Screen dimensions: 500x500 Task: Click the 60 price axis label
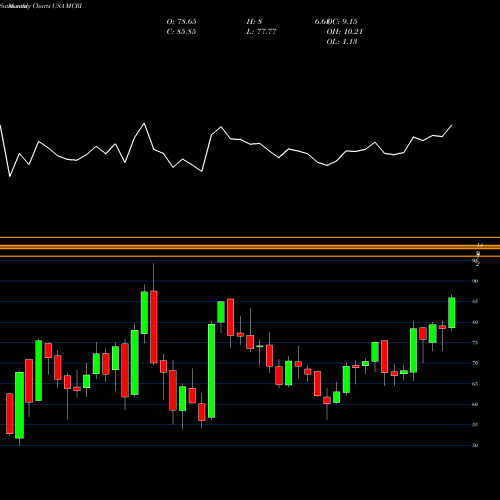475,404
